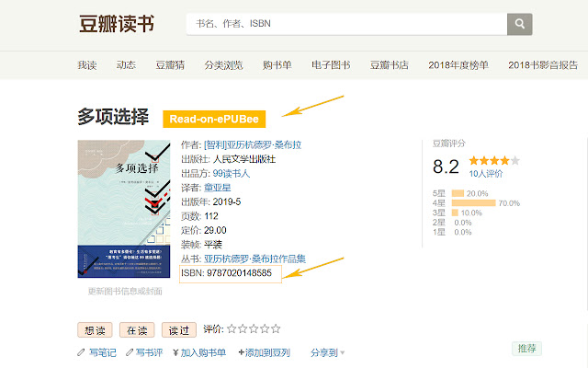The height and width of the screenshot is (368, 588).
Task: Open the 10人评价 ratings link
Action: click(x=486, y=174)
